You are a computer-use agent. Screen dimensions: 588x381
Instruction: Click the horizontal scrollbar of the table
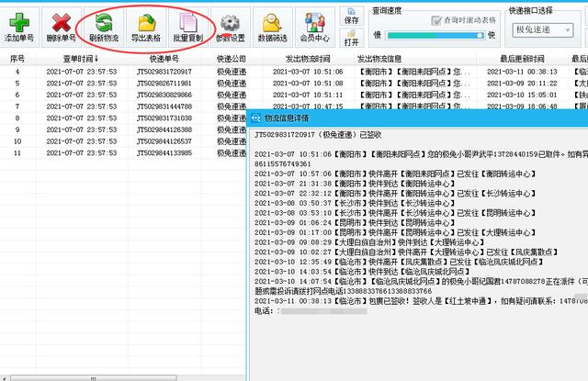click(x=94, y=378)
